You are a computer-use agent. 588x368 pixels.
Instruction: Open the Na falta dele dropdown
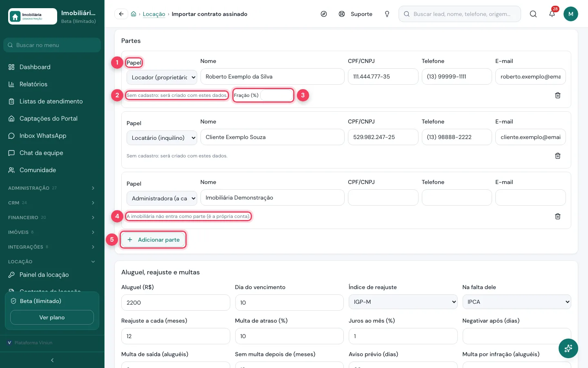[x=517, y=302]
